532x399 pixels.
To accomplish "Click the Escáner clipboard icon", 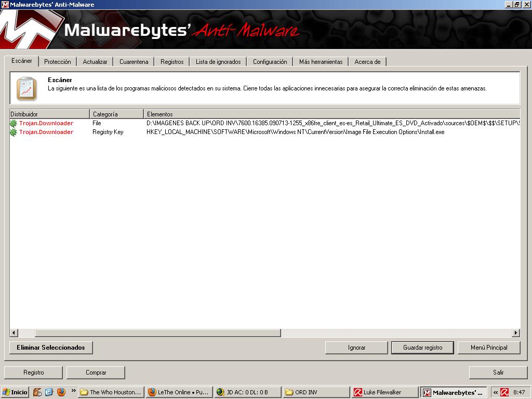I will pos(27,88).
